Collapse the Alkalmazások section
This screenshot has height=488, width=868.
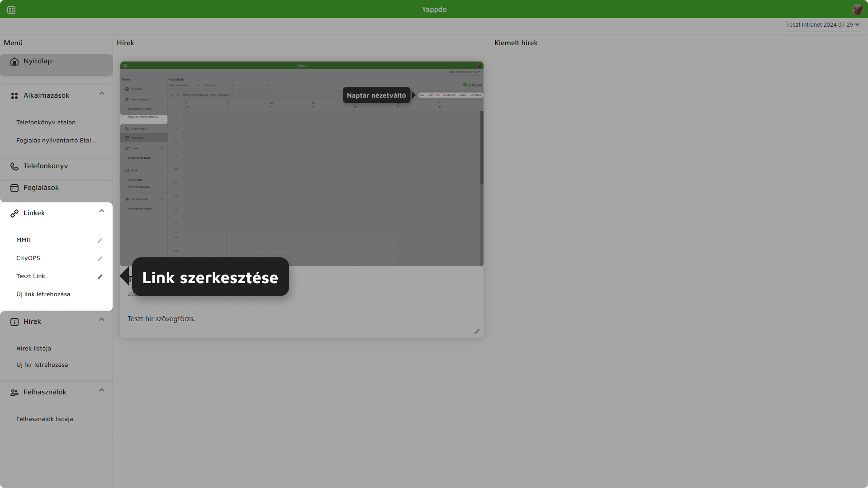(102, 94)
